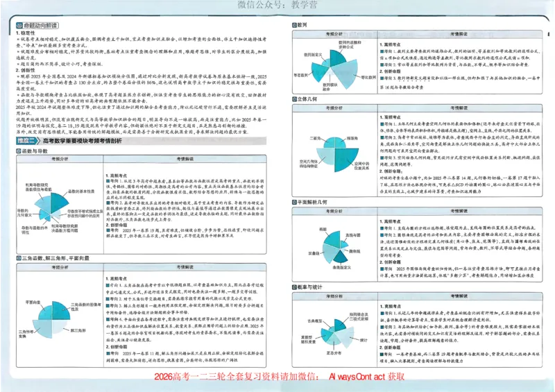The width and height of the screenshot is (555, 392).
Task: Click the icon before 平面解析几何 heading
Action: tap(294, 202)
